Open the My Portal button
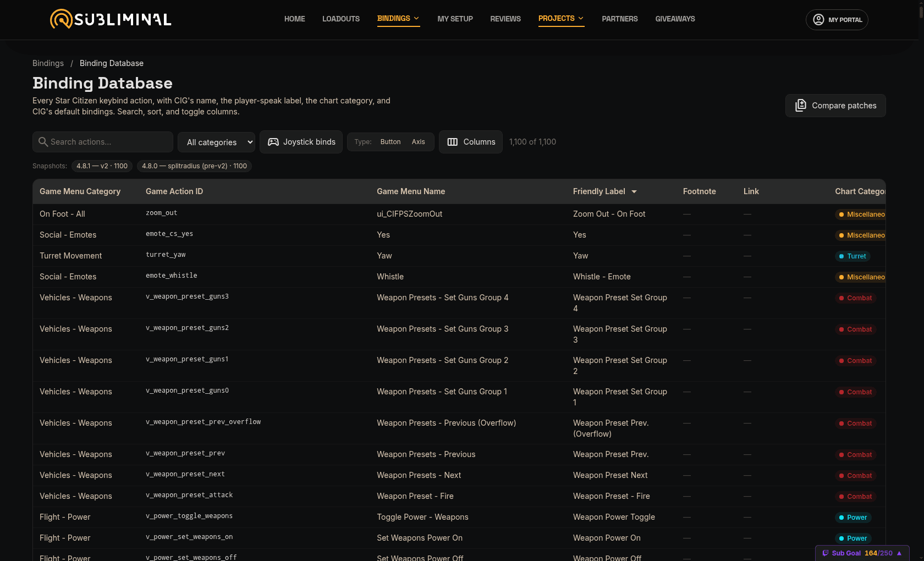 pos(837,20)
